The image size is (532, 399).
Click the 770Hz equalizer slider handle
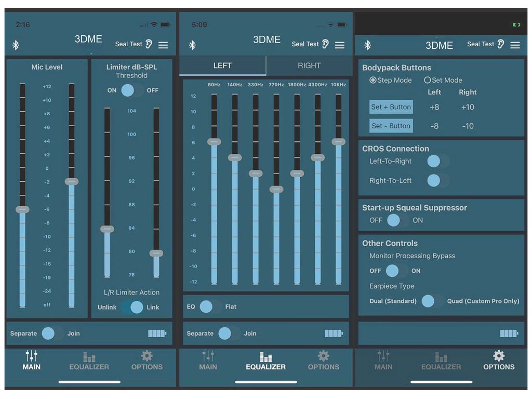click(x=276, y=189)
